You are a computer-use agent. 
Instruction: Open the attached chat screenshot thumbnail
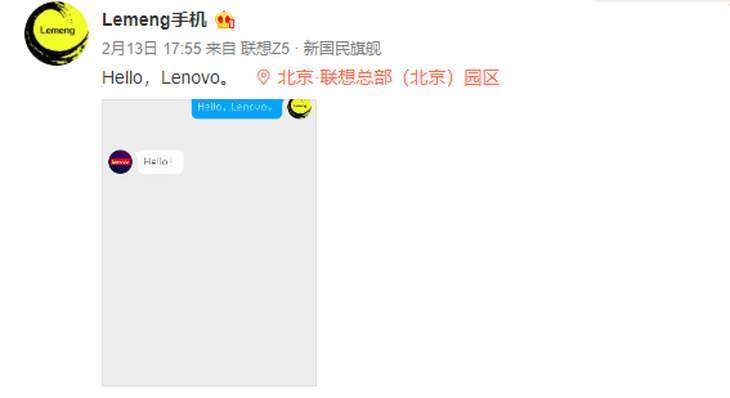pos(209,242)
